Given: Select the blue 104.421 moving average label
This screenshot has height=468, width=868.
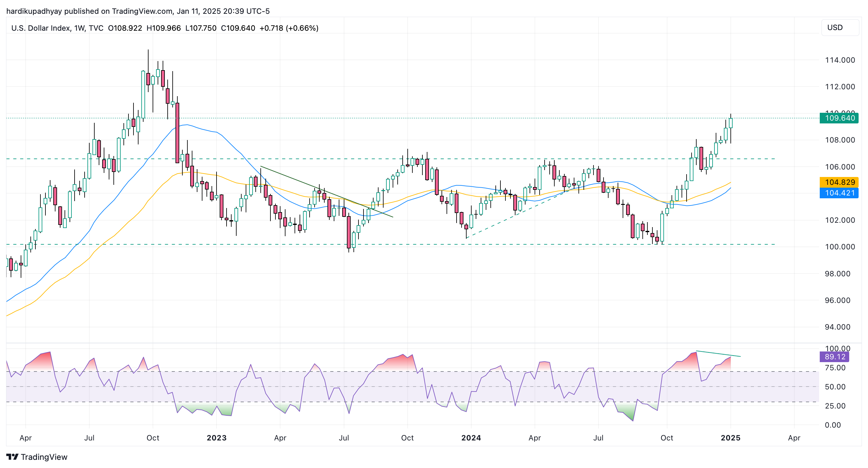Looking at the screenshot, I should [x=839, y=193].
